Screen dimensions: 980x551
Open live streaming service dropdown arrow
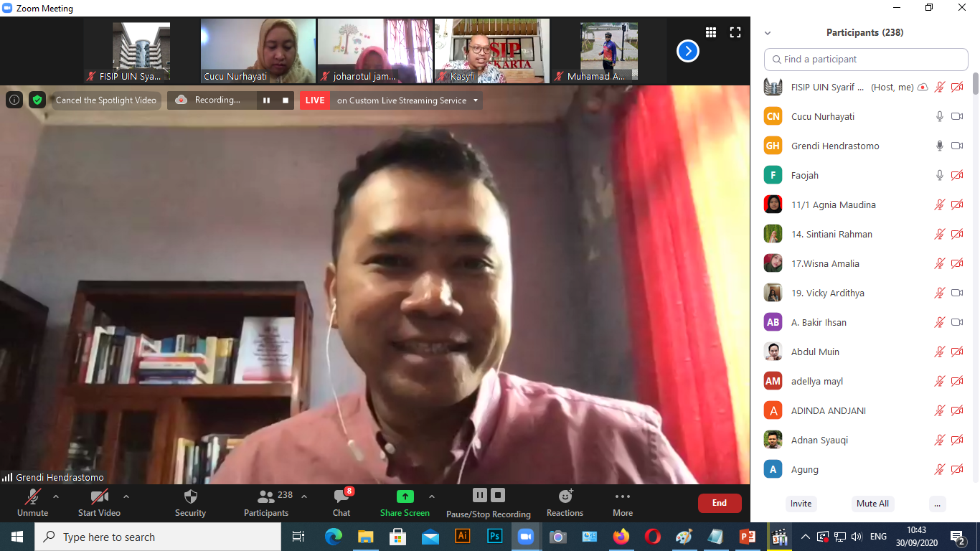[476, 100]
